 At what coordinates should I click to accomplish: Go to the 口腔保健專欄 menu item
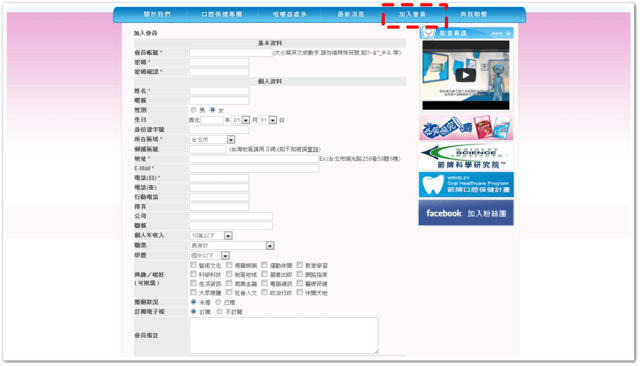pyautogui.click(x=222, y=14)
